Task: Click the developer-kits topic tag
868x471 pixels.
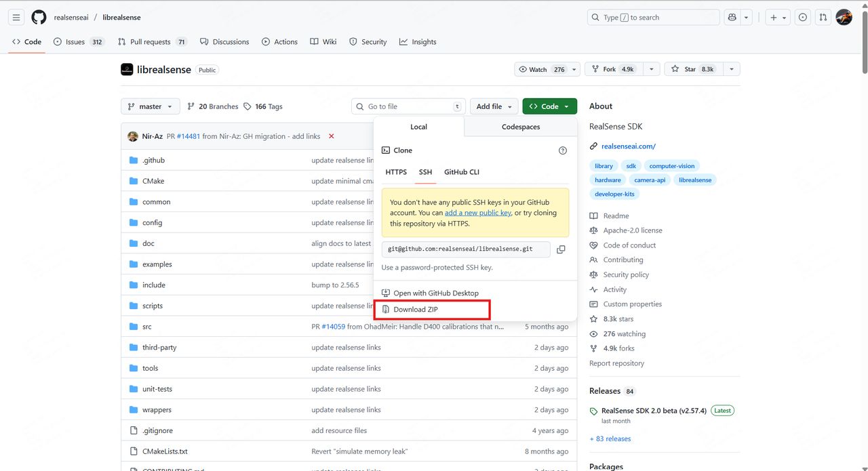Action: point(614,194)
